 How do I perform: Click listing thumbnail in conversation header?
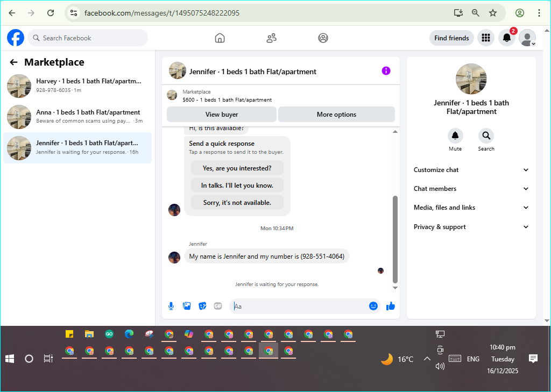point(178,70)
